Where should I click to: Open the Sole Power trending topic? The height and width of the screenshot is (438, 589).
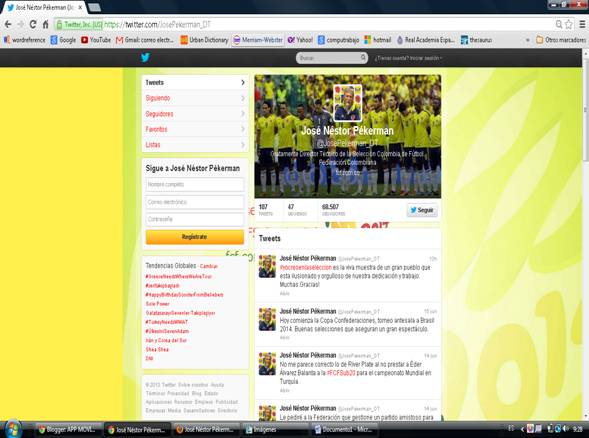[157, 304]
